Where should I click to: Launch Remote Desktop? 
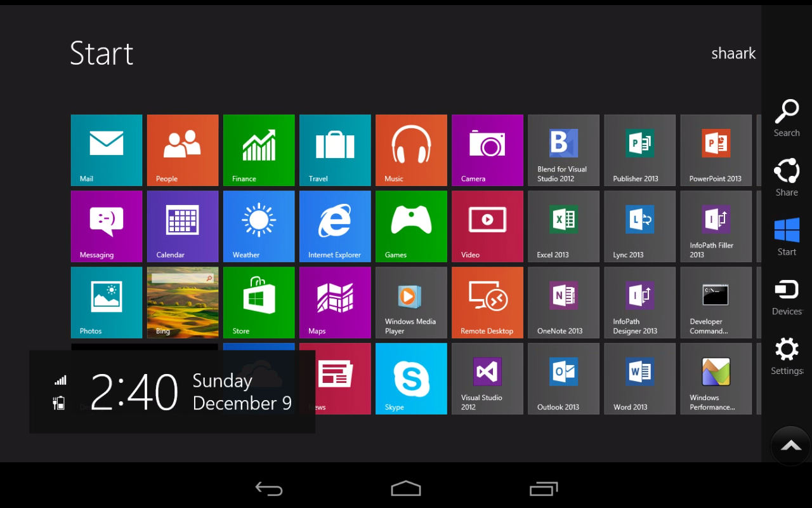(x=487, y=302)
